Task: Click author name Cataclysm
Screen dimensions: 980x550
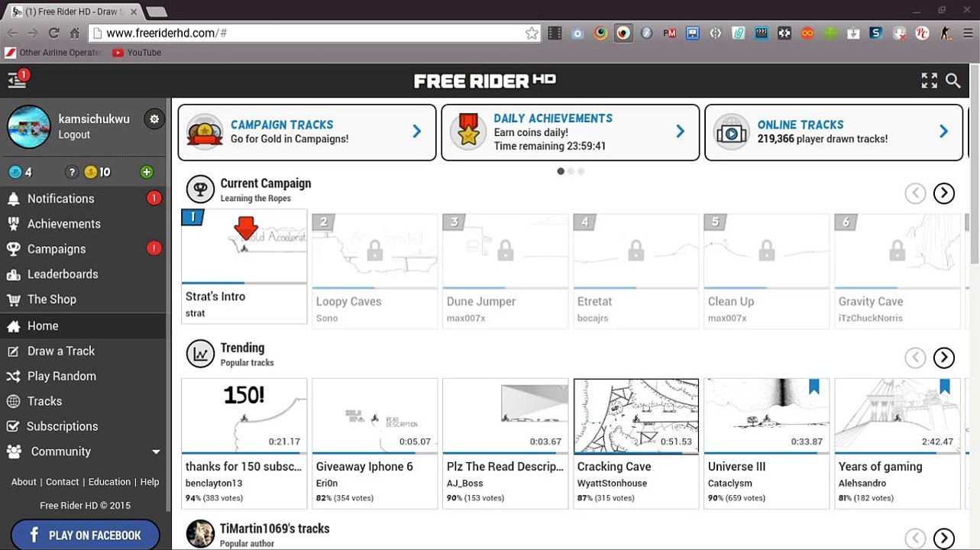Action: (x=730, y=483)
